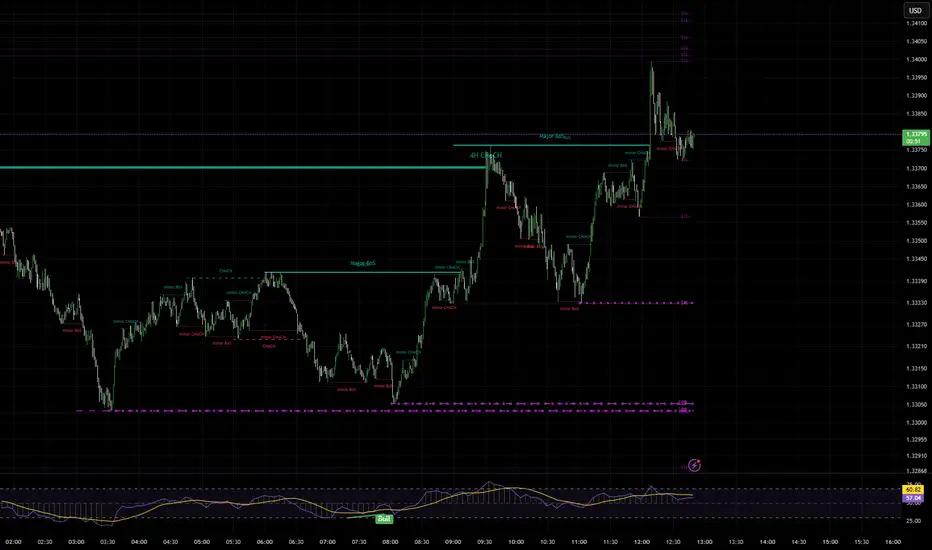Click the 1.33270 price axis label
The width and height of the screenshot is (932, 550).
pyautogui.click(x=916, y=325)
